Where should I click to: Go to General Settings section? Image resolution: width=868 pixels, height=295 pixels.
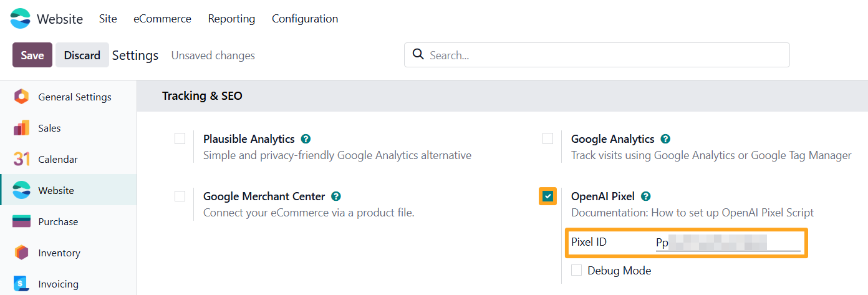pyautogui.click(x=69, y=97)
